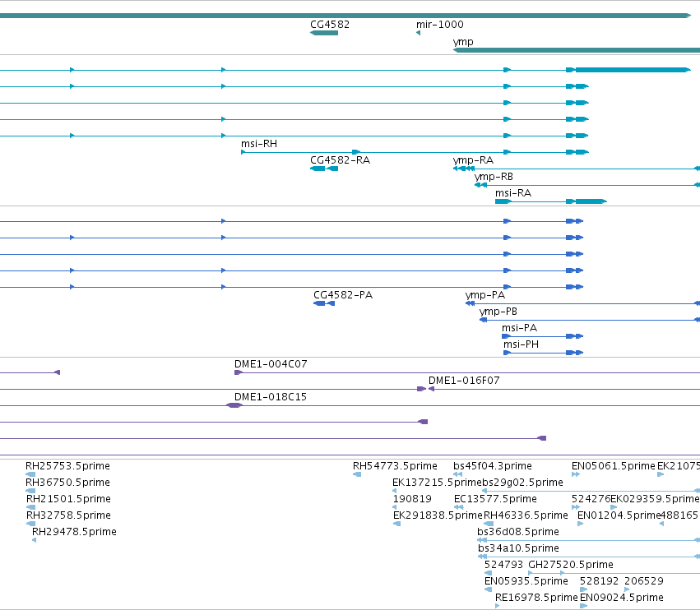
Task: Select the ymp-RB transcript label
Action: [x=494, y=177]
